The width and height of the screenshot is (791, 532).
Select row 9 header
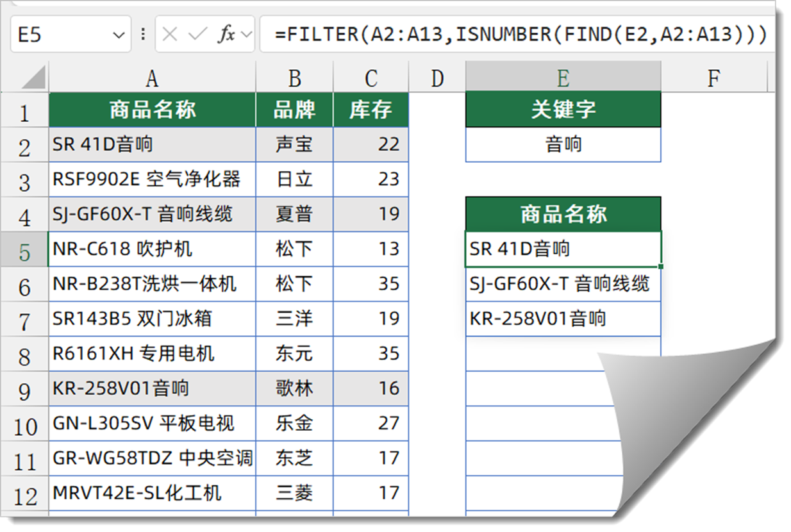24,389
